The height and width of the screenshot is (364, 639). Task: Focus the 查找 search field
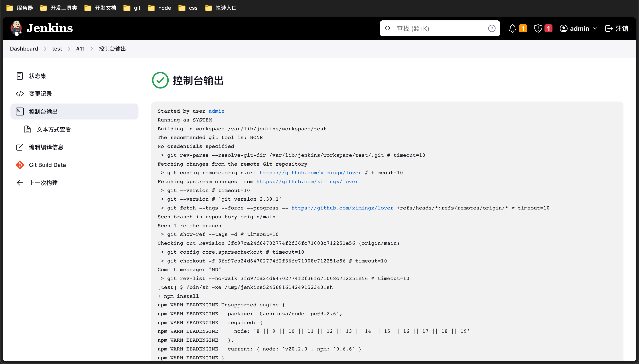click(x=440, y=29)
